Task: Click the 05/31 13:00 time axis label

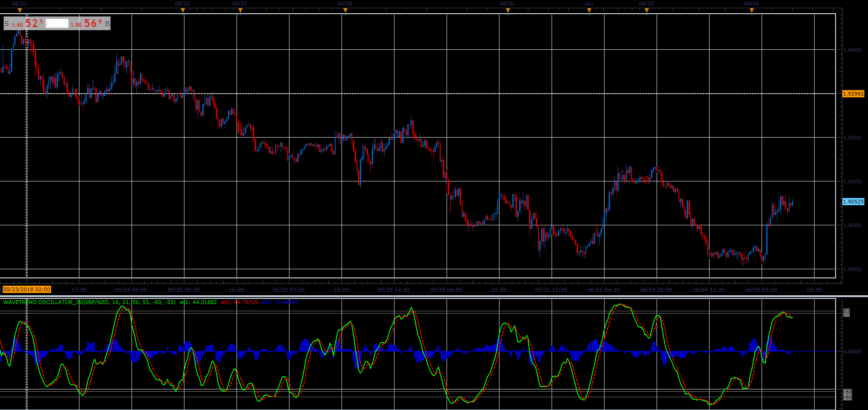Action: click(551, 290)
